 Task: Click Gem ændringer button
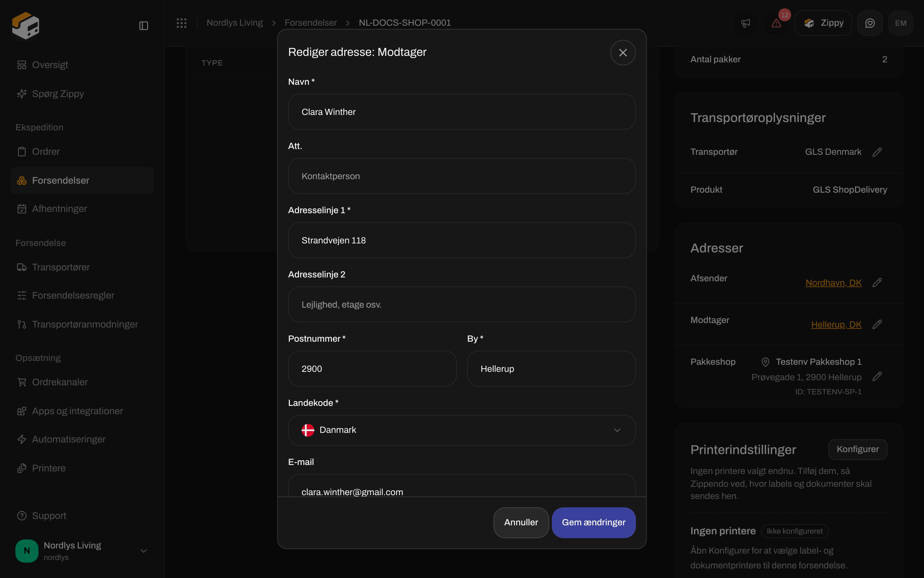point(594,522)
